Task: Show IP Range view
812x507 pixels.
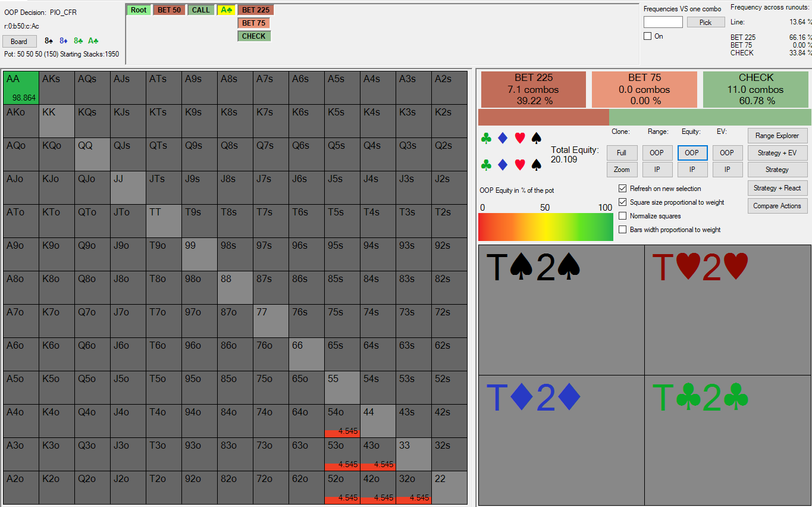Action: click(x=657, y=170)
